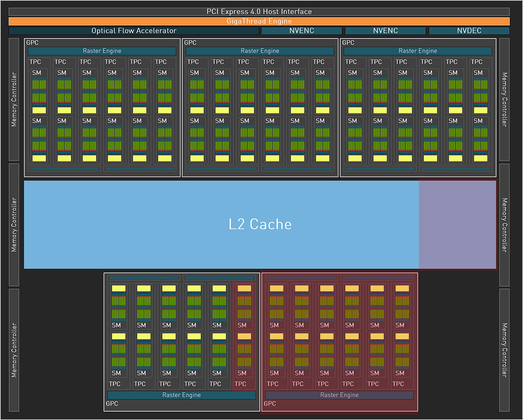
Task: Click the GPC label of the top-left GPC
Action: pyautogui.click(x=32, y=42)
